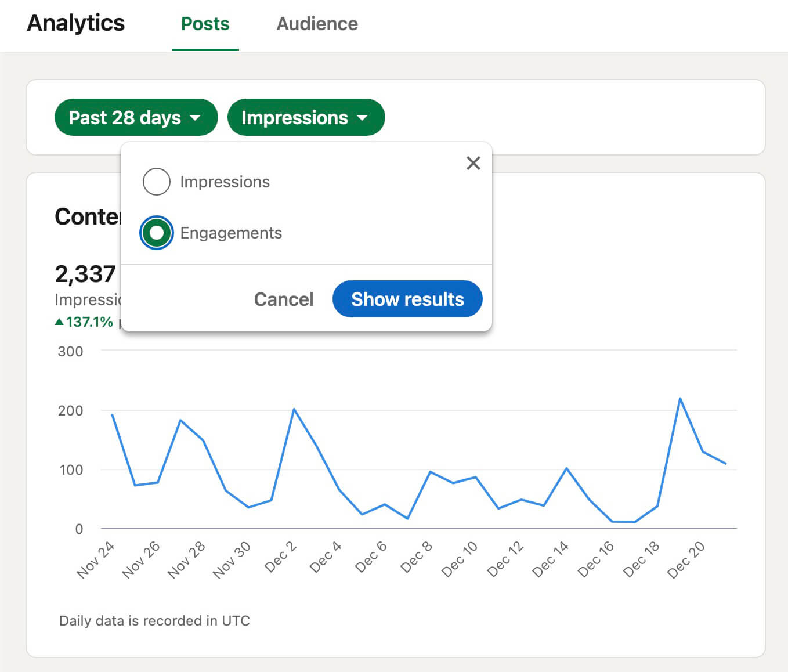Click the Dec 8 axis label

[x=416, y=557]
